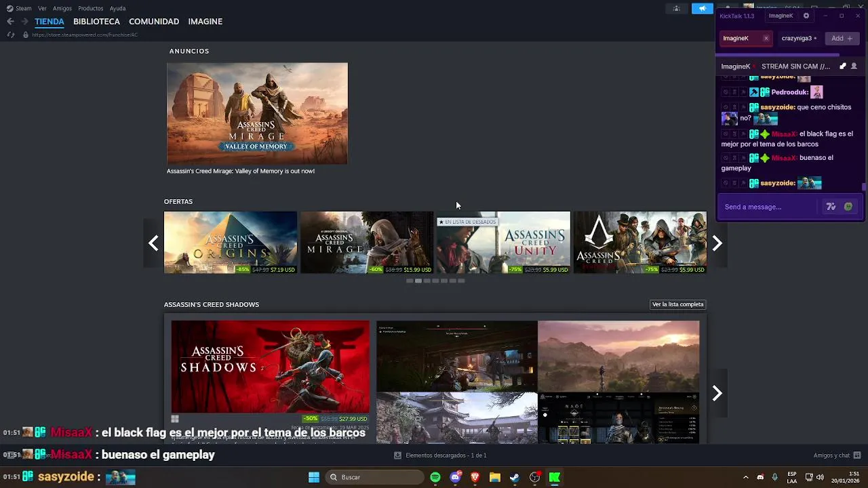This screenshot has width=868, height=488.
Task: Open the IMAGINE profile tab
Action: click(205, 22)
